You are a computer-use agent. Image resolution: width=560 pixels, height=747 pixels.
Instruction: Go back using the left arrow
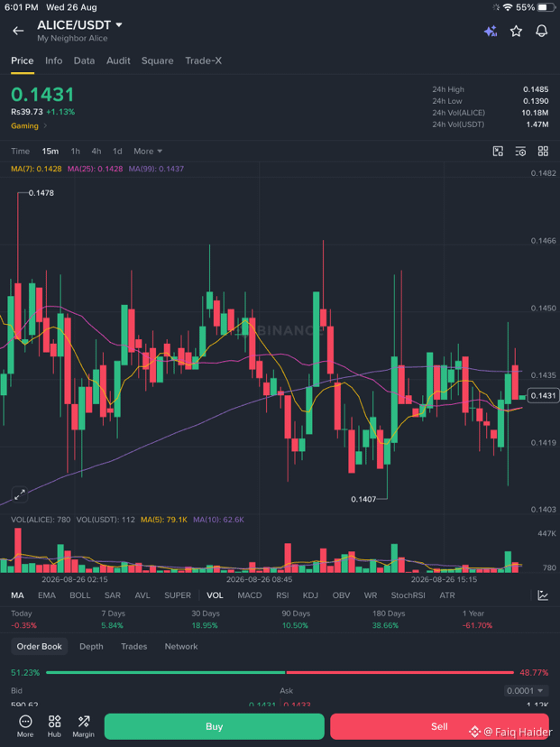tap(18, 31)
